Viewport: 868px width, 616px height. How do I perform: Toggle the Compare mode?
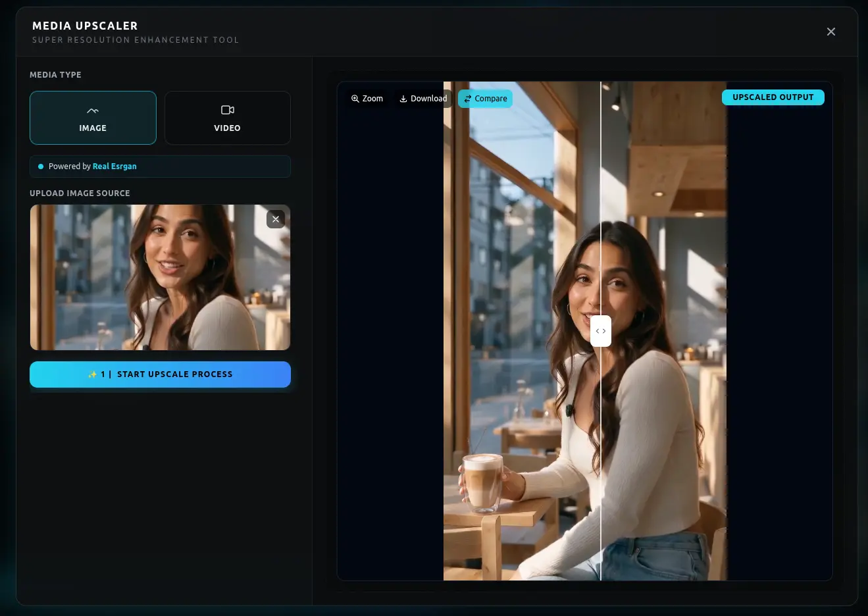pyautogui.click(x=485, y=99)
